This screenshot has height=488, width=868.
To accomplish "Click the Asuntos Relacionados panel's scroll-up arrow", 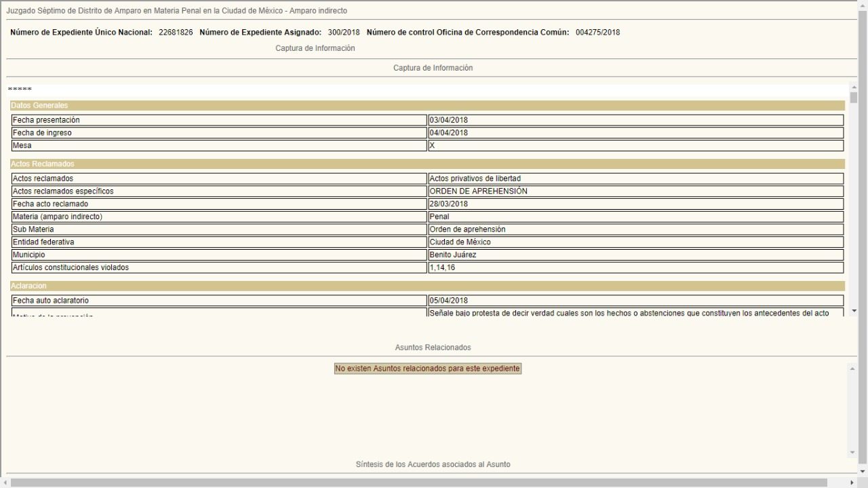I will click(853, 369).
